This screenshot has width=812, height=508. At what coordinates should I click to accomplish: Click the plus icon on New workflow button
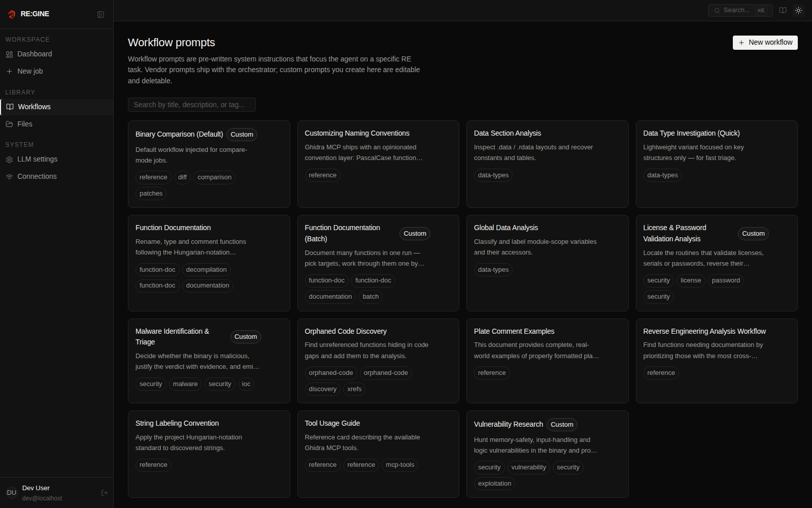pos(741,43)
